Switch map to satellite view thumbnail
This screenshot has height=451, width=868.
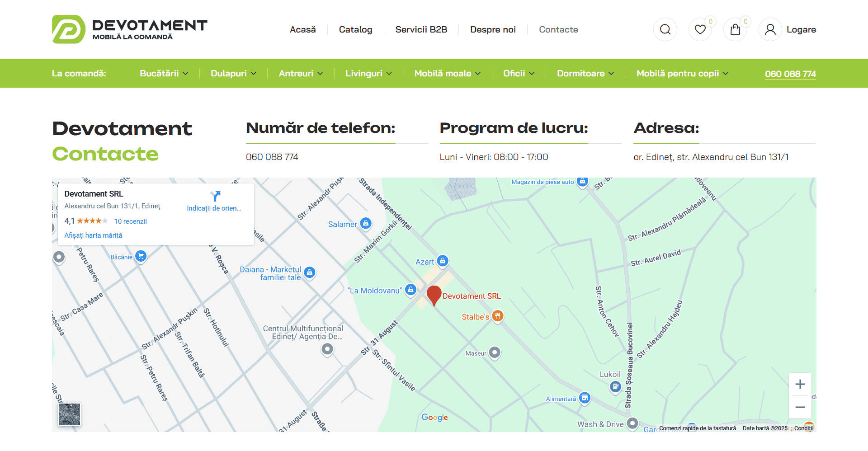[69, 414]
